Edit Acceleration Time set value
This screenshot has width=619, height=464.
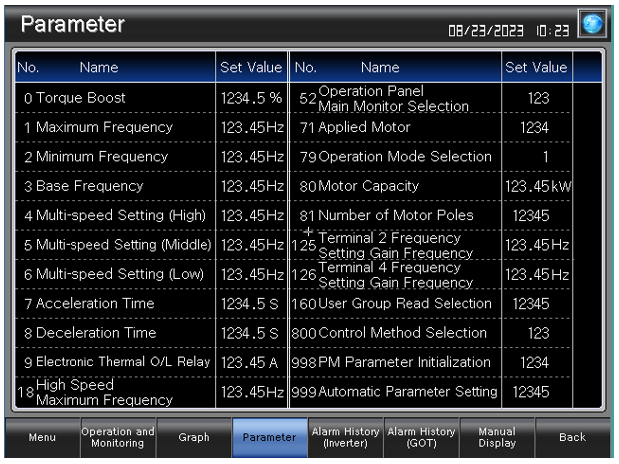(251, 304)
